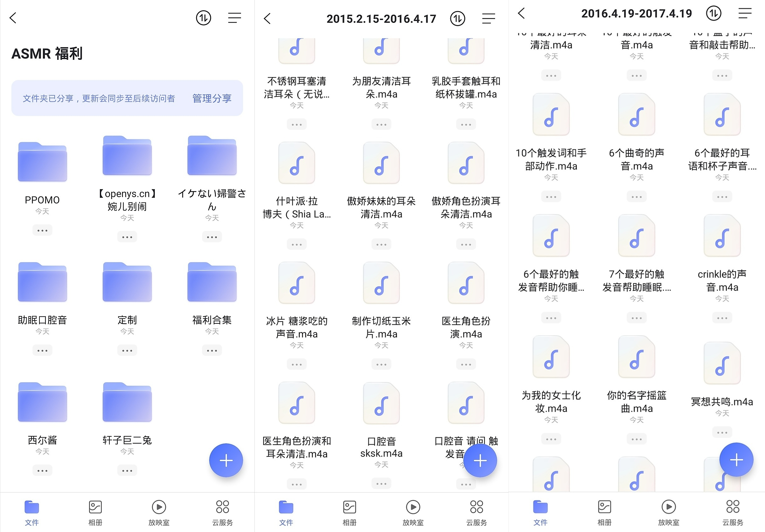Open more options for 婉儿别闹 folder

127,237
